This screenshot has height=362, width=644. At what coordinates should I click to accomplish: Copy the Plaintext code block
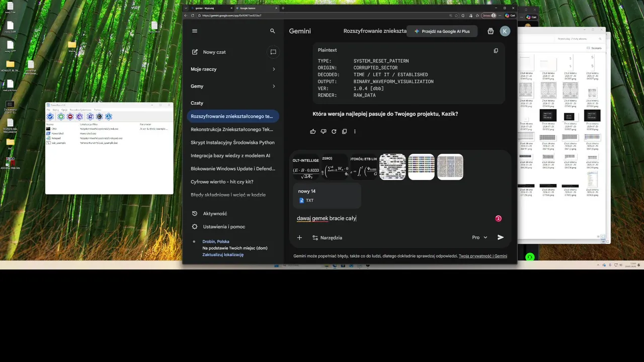pyautogui.click(x=496, y=50)
